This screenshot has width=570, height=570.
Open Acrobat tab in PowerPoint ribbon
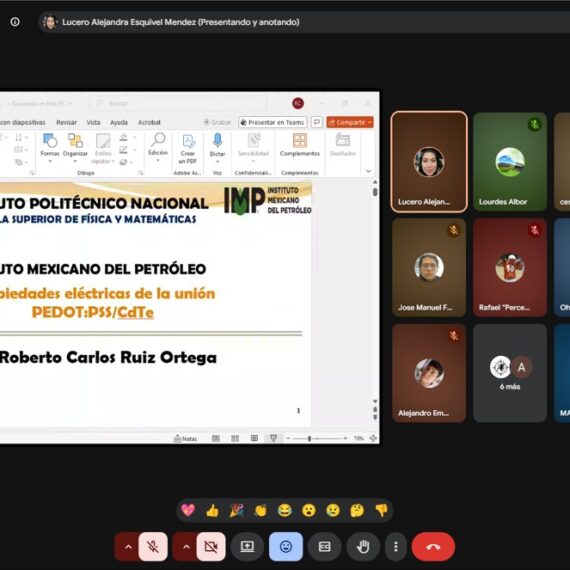coord(149,123)
